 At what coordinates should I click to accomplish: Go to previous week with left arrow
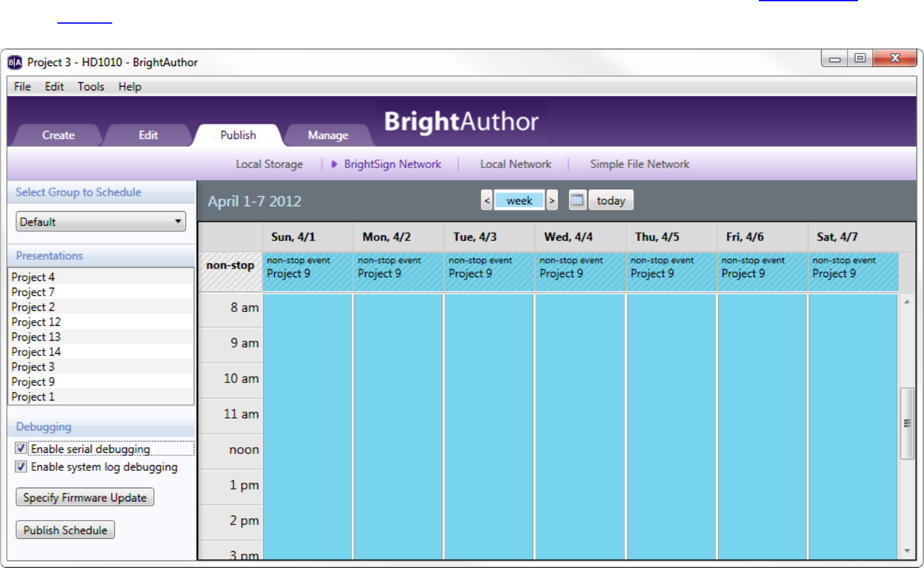coord(487,201)
